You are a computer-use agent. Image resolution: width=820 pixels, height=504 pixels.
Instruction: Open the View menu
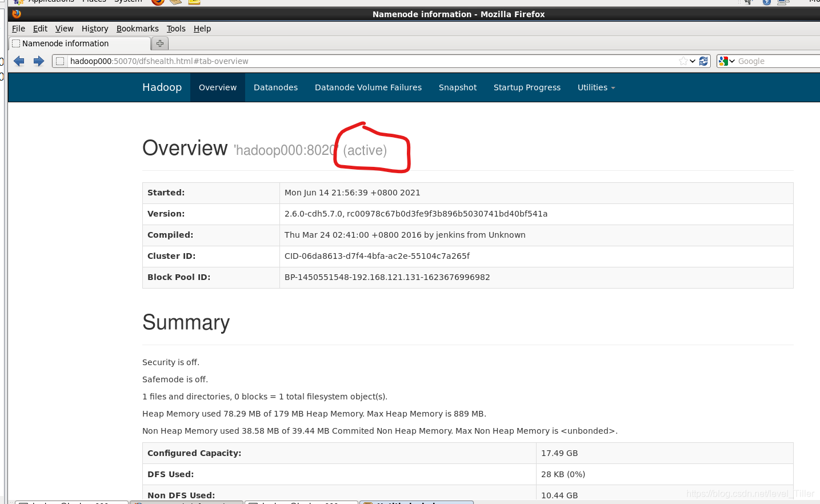pyautogui.click(x=64, y=29)
